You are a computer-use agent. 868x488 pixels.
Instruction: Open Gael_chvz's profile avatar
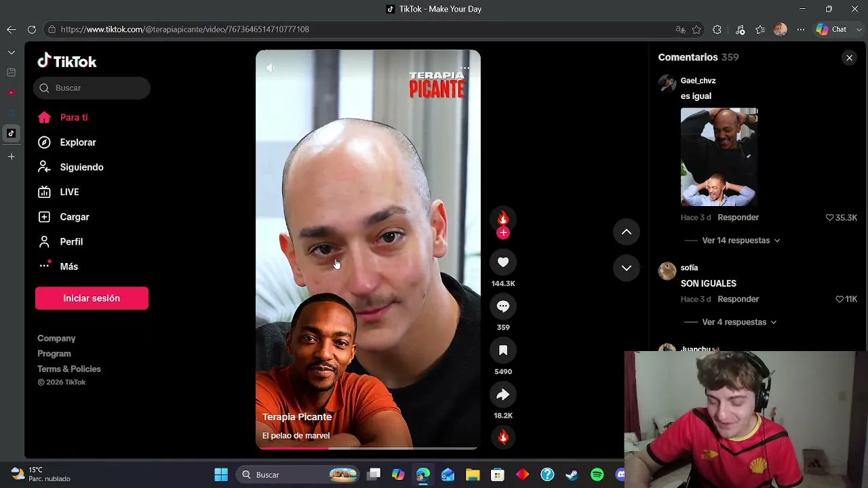click(667, 83)
